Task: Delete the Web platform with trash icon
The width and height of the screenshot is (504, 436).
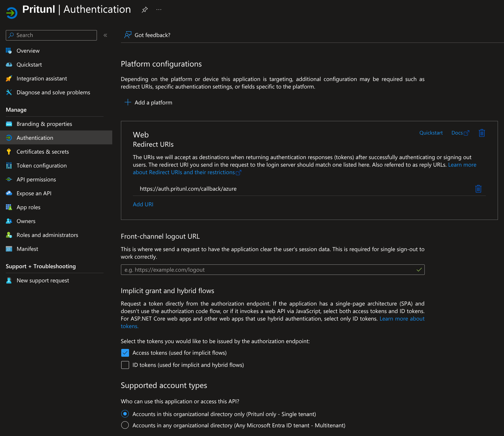Action: 482,133
